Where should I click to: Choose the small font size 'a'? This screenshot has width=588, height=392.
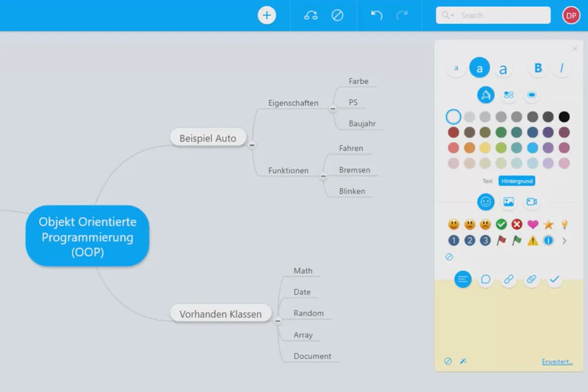click(x=456, y=69)
